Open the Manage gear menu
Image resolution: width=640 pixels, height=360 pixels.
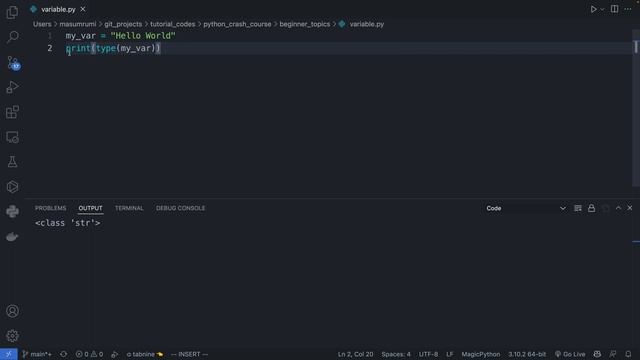[x=12, y=336]
